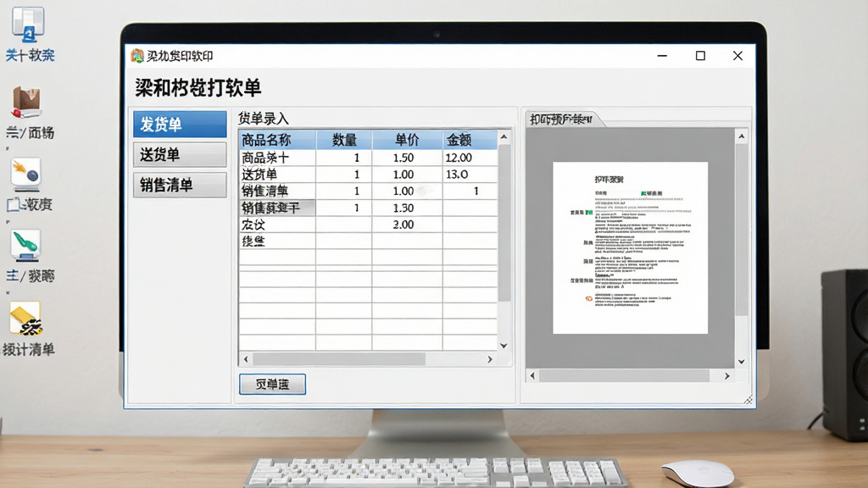Switch to the print preview tab
Screen dimensions: 868x488
pyautogui.click(x=561, y=119)
